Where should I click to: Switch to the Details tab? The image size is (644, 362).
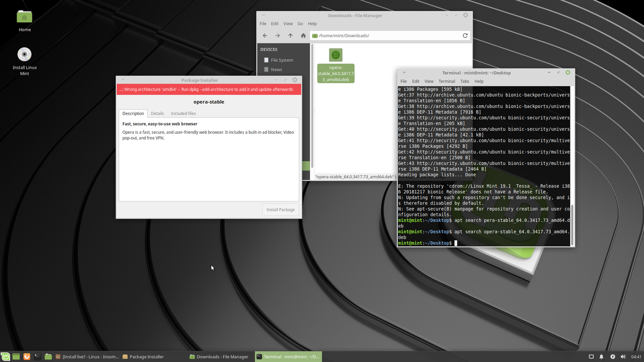click(157, 114)
